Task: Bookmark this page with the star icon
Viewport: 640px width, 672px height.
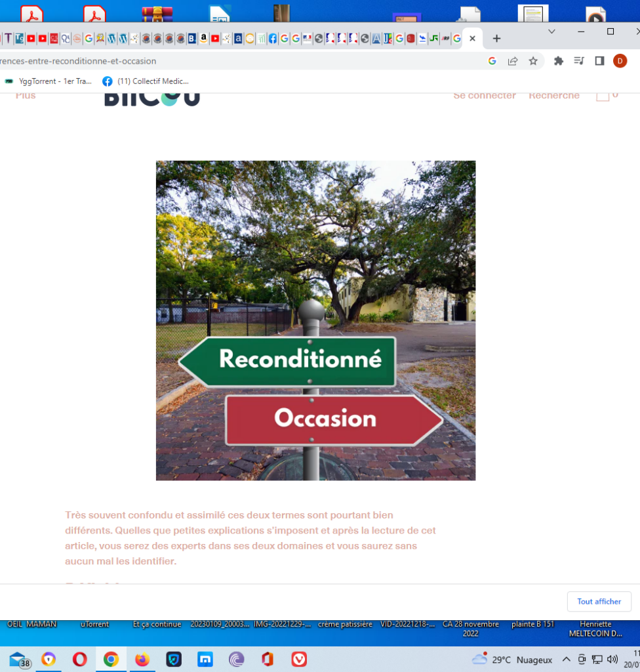Action: coord(533,61)
